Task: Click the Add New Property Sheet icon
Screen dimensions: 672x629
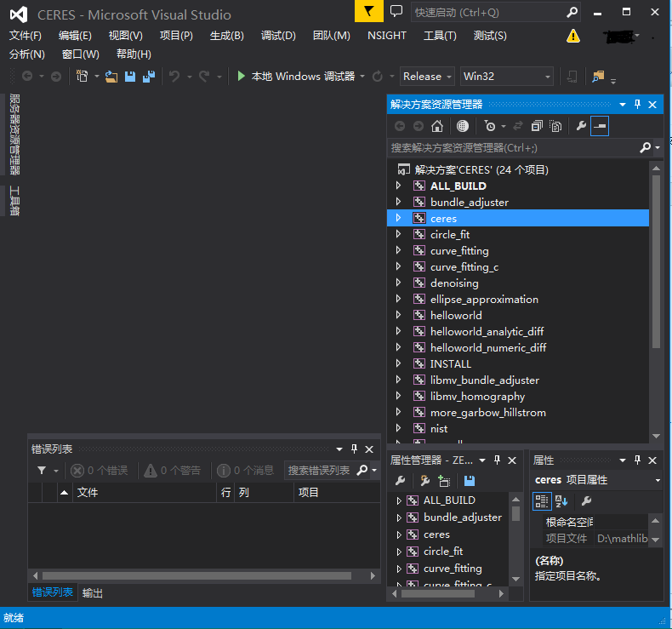Action: point(425,481)
